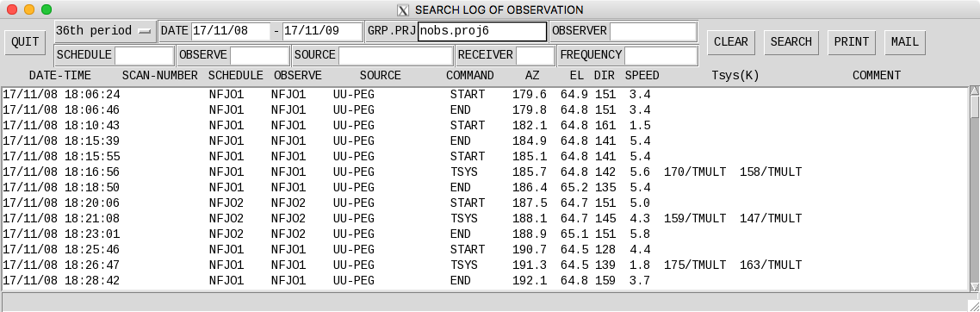Click the QUIT button
Screen dimensions: 980x312
coord(25,42)
